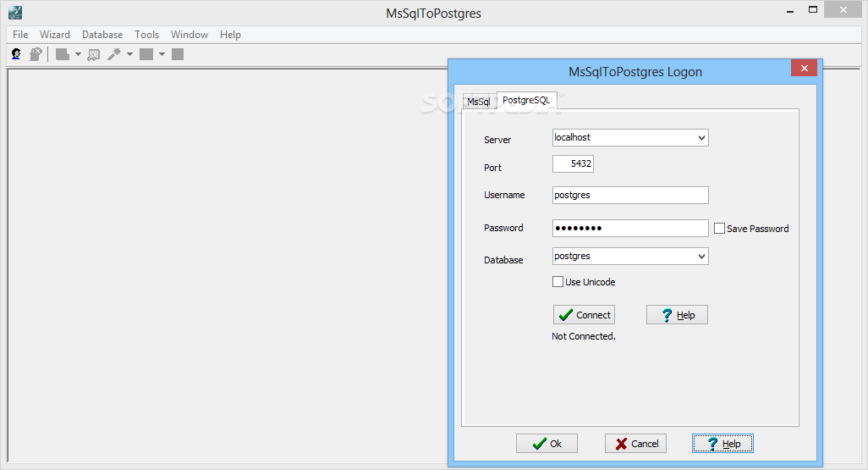This screenshot has width=868, height=470.
Task: Click the logon user icon in toolbar
Action: click(17, 53)
